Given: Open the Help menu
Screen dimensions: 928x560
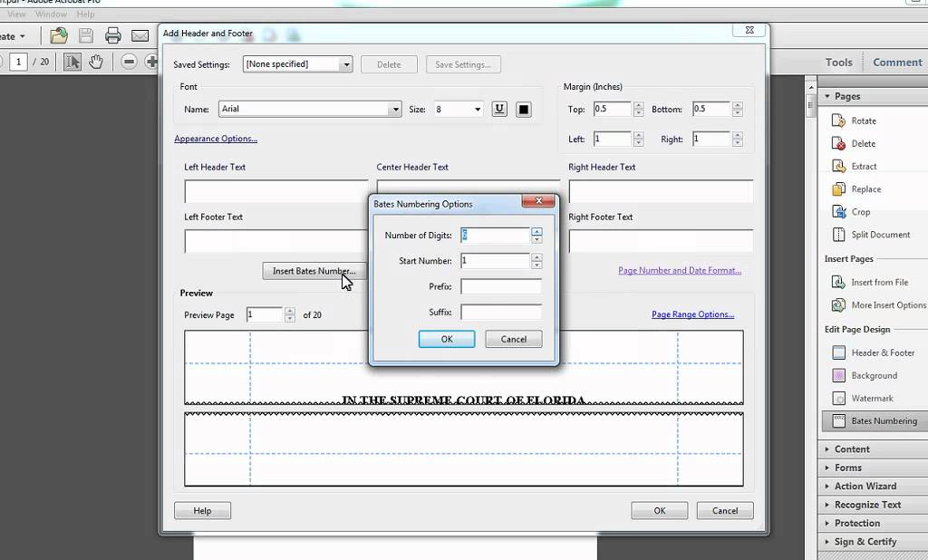Looking at the screenshot, I should pos(85,14).
